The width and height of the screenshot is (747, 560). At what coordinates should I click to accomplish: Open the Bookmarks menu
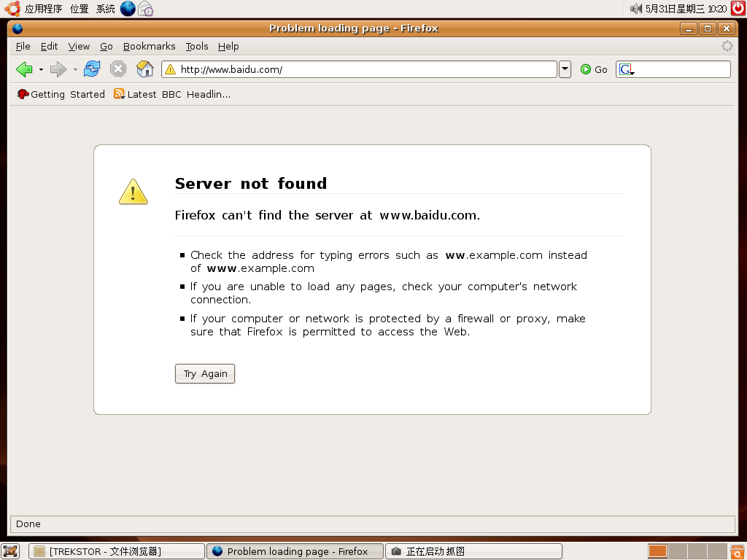(x=149, y=46)
